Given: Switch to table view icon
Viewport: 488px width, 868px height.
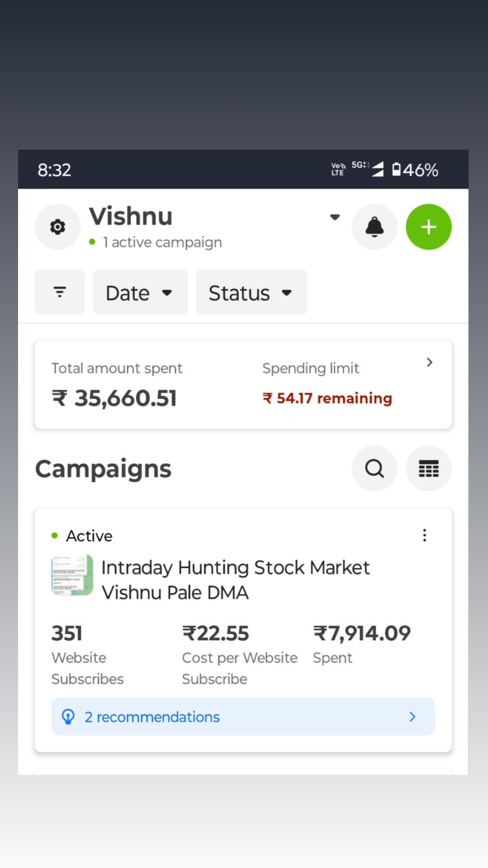Looking at the screenshot, I should pyautogui.click(x=428, y=468).
